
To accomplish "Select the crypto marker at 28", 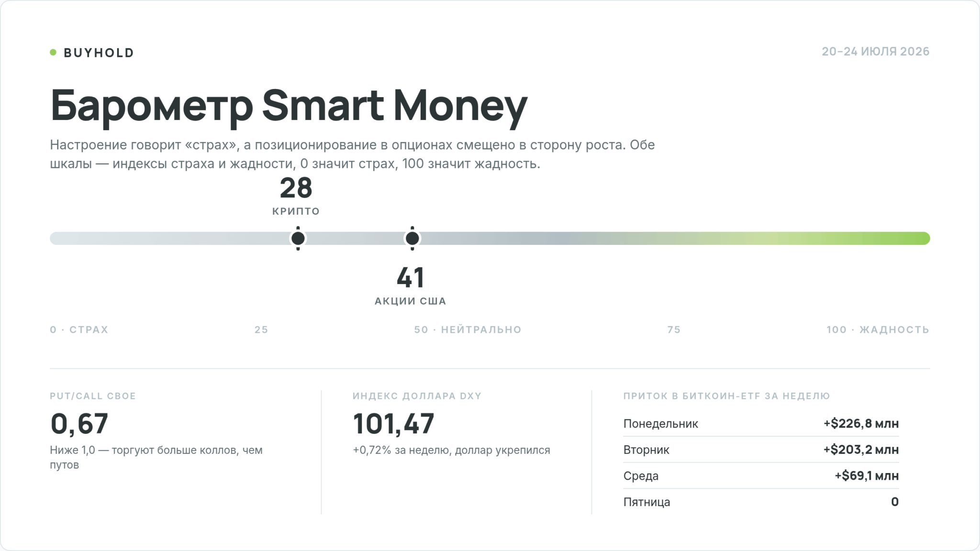I will [298, 238].
